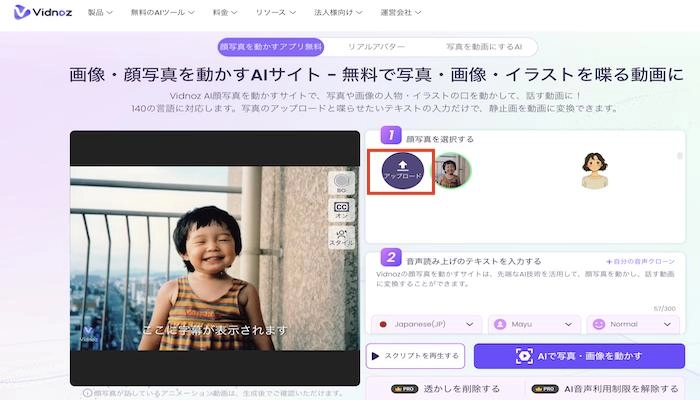This screenshot has width=700, height=400.
Task: Click the スクリプトを再生する button
Action: [x=415, y=356]
